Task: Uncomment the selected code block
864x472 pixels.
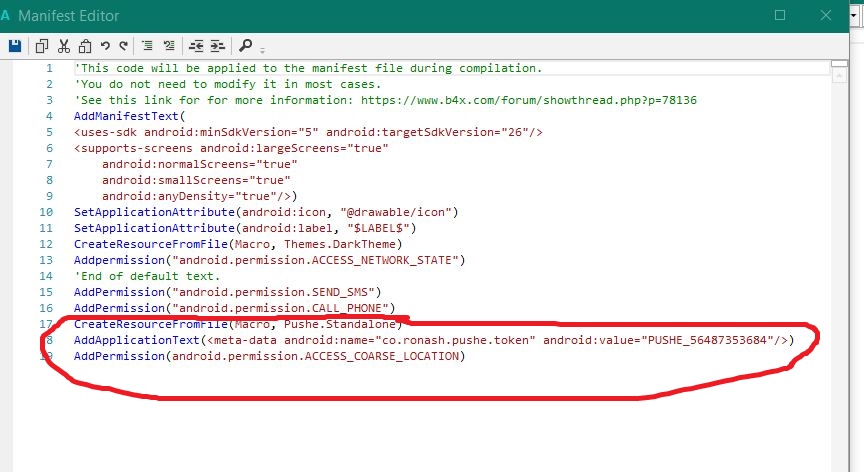Action: (168, 46)
